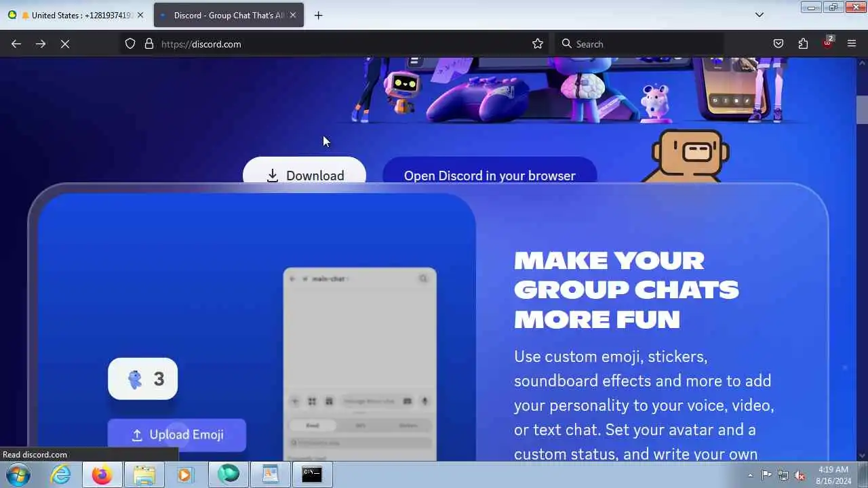The height and width of the screenshot is (488, 868).
Task: Open the Windows Start menu
Action: (19, 474)
